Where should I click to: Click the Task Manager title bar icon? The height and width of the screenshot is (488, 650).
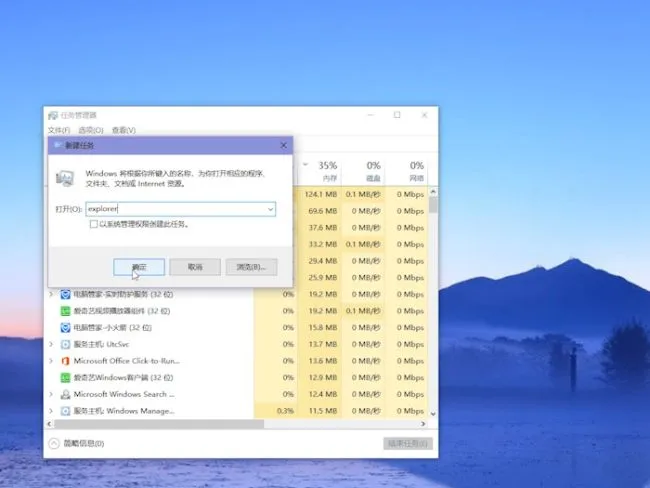[53, 115]
